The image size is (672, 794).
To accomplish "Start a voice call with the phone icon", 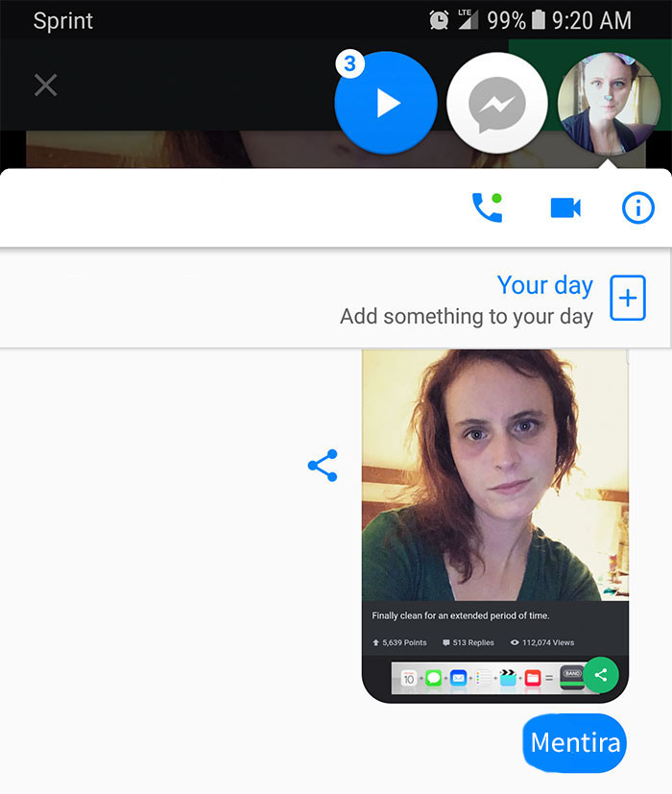I will point(487,207).
